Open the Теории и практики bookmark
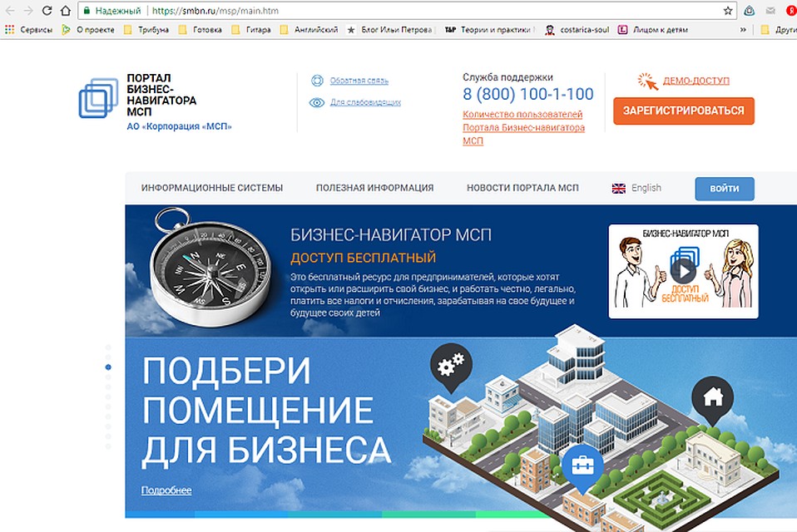797x532 pixels. [x=488, y=30]
